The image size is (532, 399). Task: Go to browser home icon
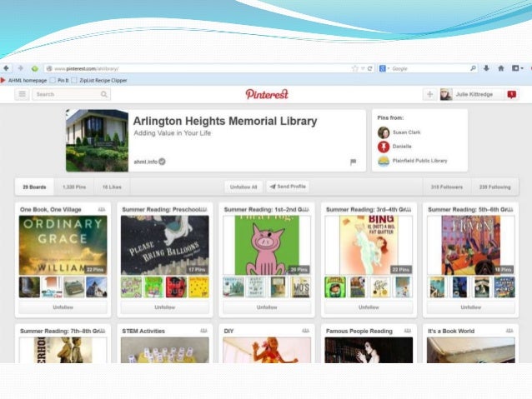501,68
